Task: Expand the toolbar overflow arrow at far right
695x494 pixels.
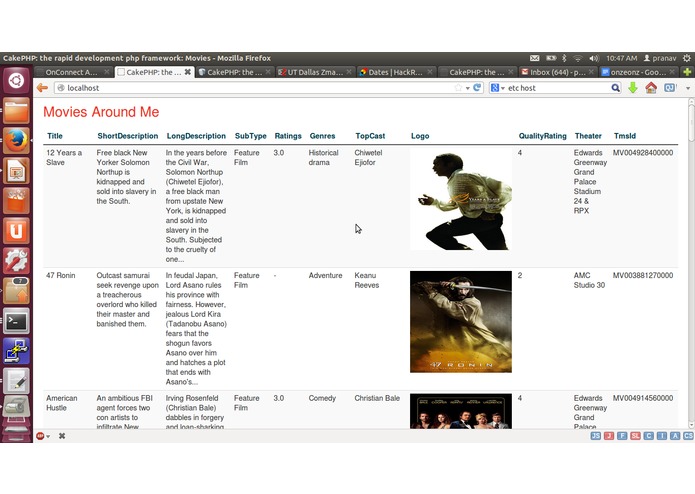Action: [x=688, y=88]
